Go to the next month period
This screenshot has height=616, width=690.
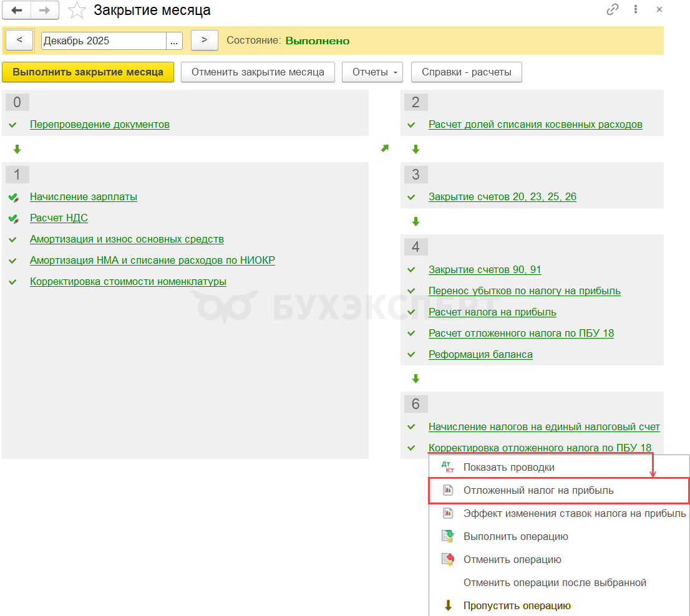coord(204,41)
